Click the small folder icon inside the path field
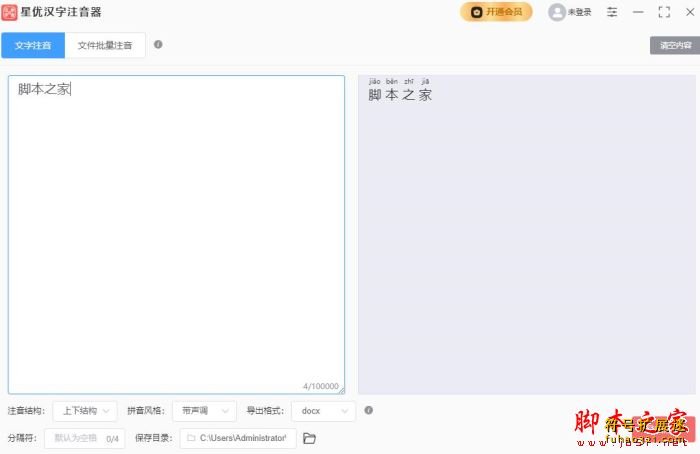Viewport: 700px width, 454px height. click(191, 438)
